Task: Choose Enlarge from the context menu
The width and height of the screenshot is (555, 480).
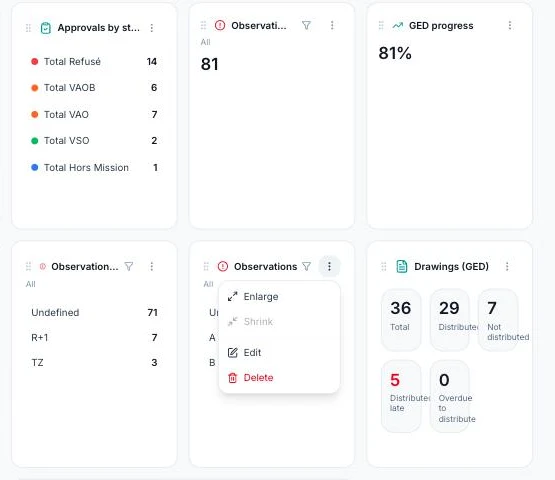Action: click(x=279, y=297)
